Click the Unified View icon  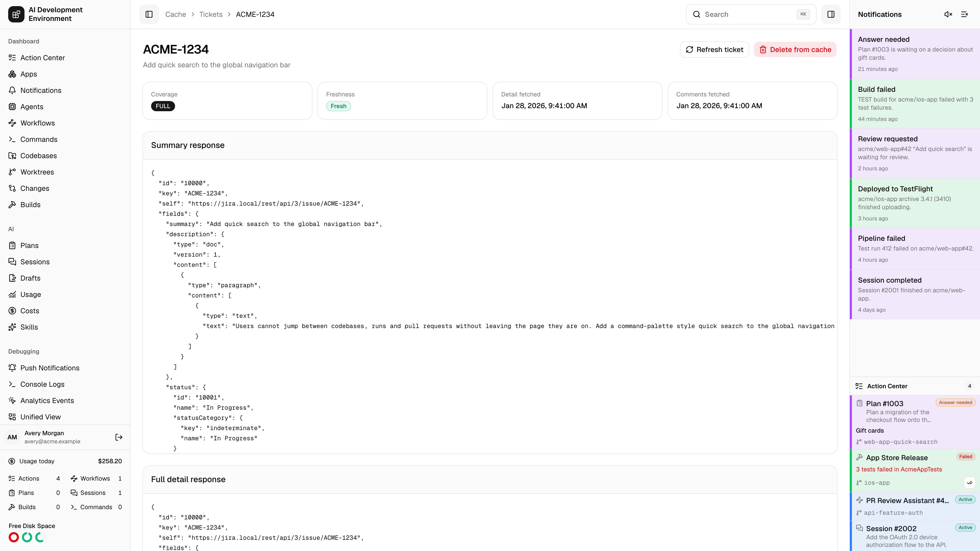pyautogui.click(x=12, y=417)
